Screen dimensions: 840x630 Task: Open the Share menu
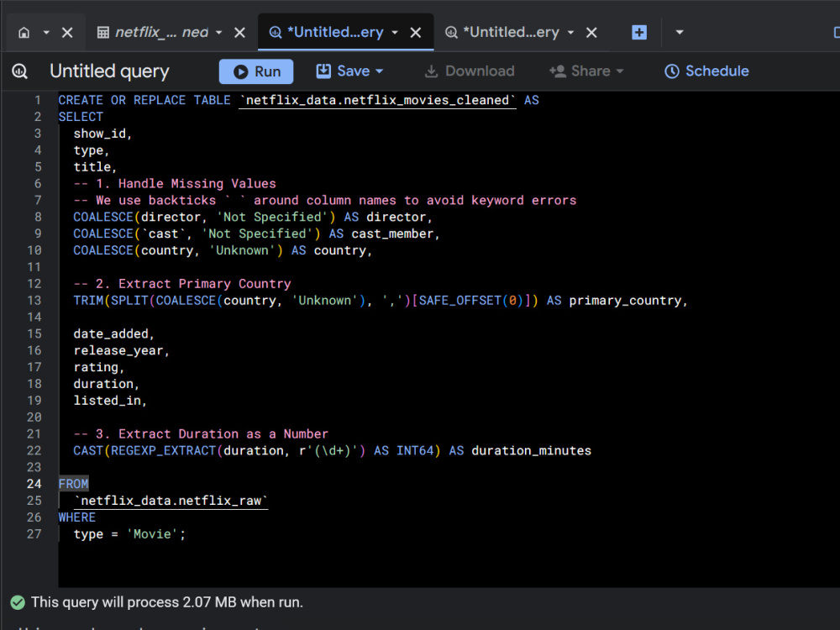[x=586, y=71]
